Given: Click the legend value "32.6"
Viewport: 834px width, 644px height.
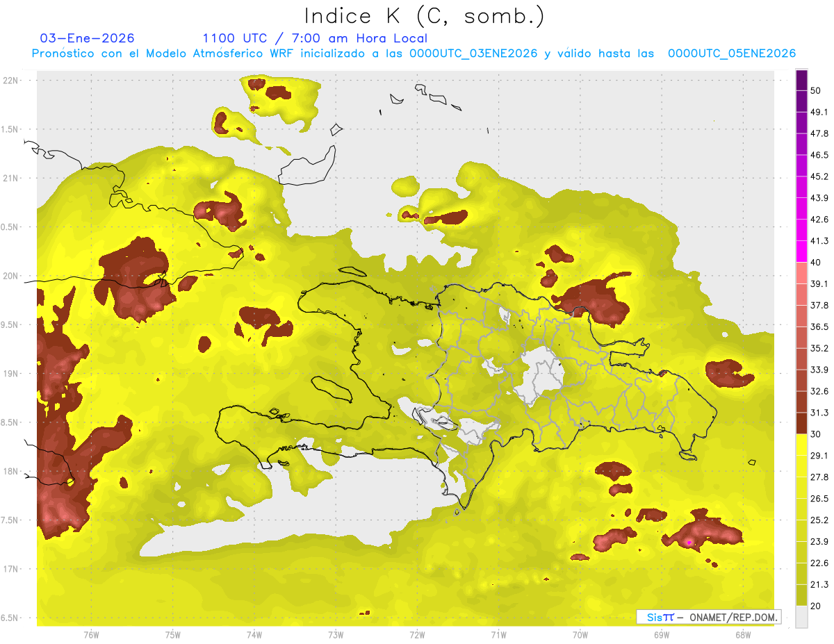Looking at the screenshot, I should coord(819,391).
